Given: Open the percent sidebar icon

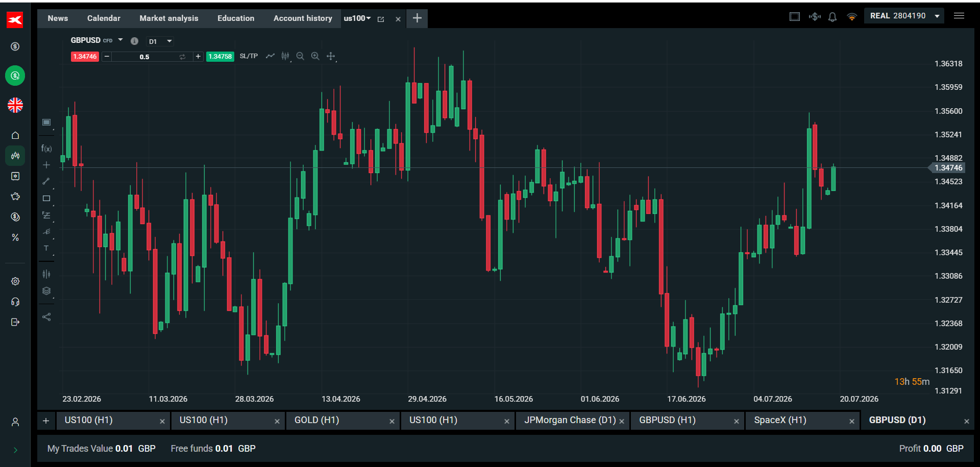Looking at the screenshot, I should (x=15, y=237).
